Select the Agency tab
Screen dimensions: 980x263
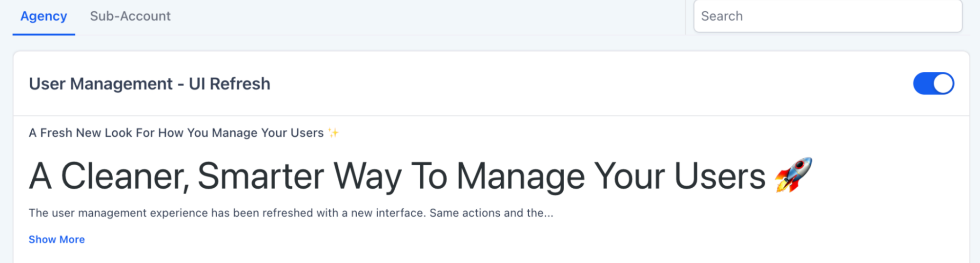(x=43, y=16)
